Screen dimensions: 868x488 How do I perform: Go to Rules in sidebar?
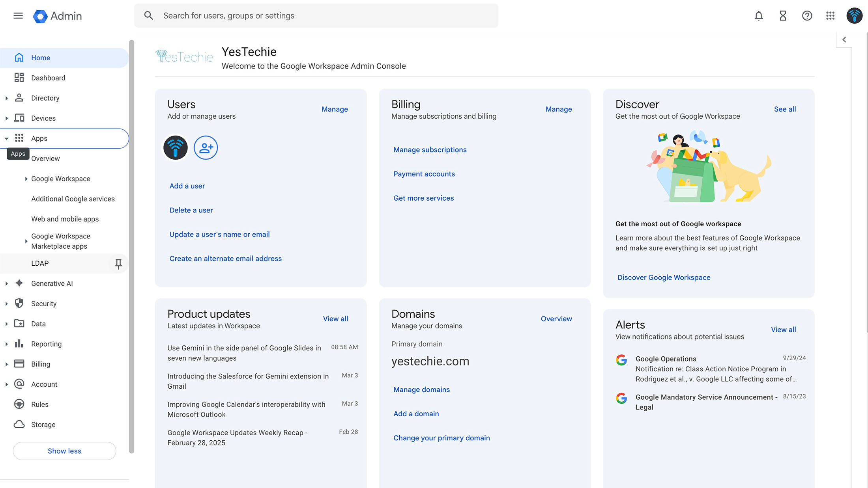pos(40,404)
